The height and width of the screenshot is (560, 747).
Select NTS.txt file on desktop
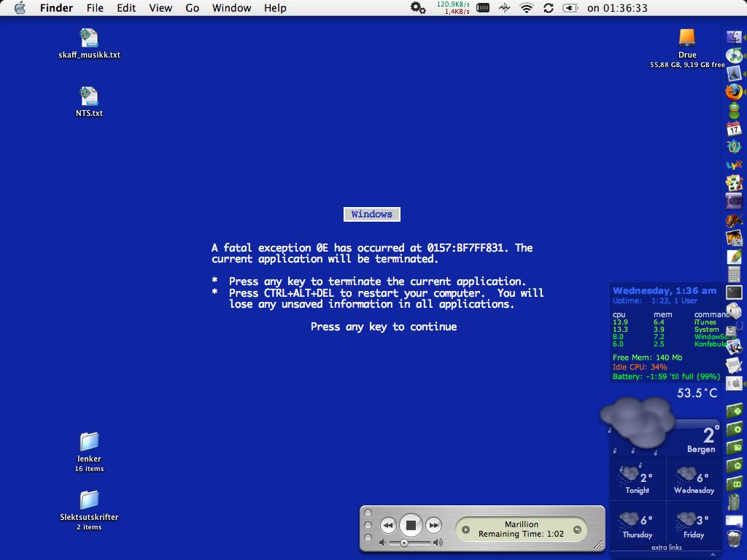coord(89,102)
